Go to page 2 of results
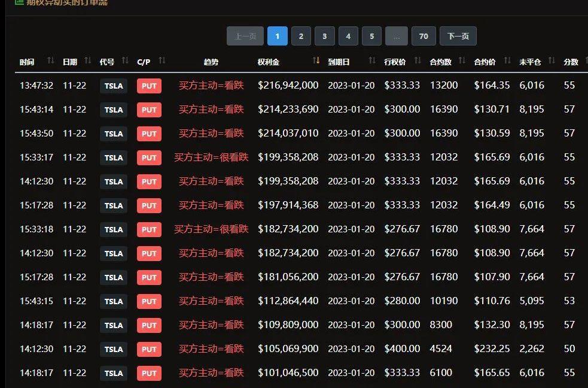The height and width of the screenshot is (388, 588). tap(301, 37)
